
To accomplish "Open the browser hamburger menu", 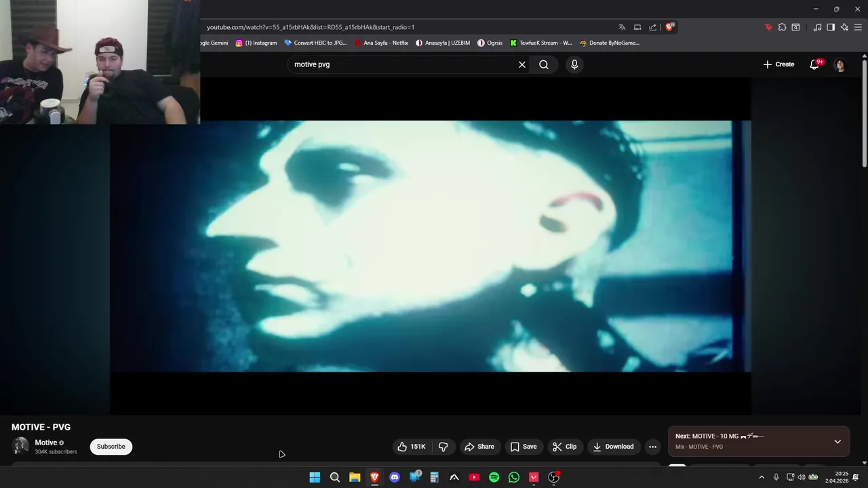I will (858, 27).
